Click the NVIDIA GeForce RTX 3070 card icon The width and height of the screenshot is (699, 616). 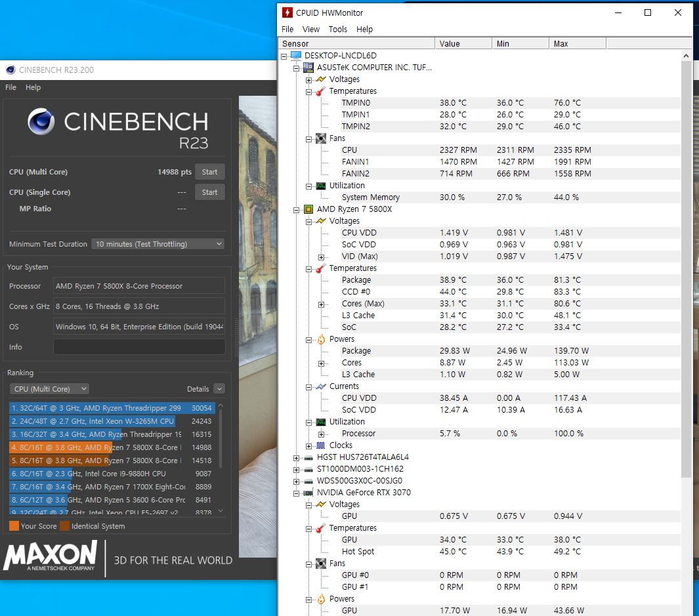308,493
